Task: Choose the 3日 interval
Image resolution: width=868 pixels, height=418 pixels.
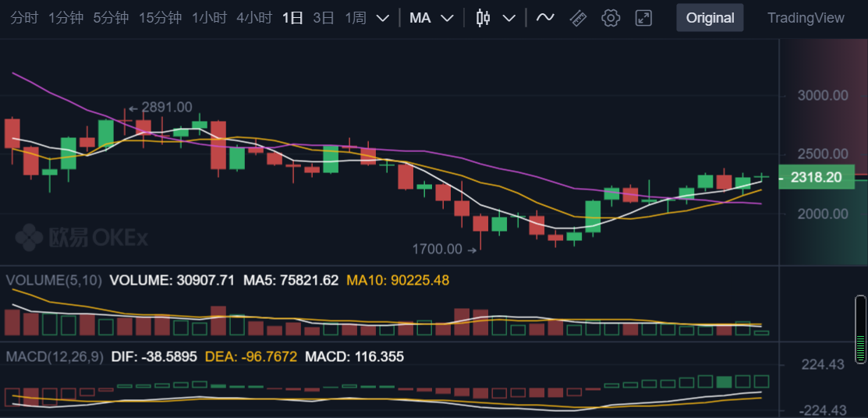Action: [324, 18]
